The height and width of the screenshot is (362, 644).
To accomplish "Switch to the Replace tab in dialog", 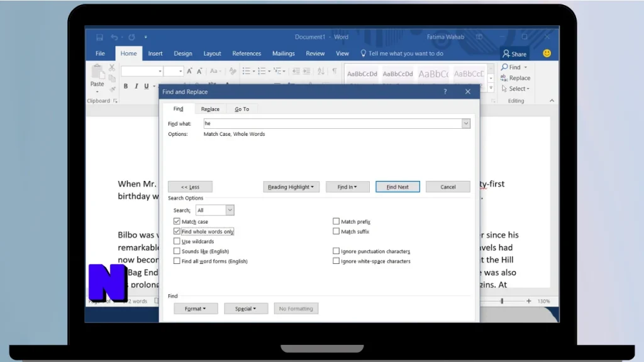I will tap(210, 109).
